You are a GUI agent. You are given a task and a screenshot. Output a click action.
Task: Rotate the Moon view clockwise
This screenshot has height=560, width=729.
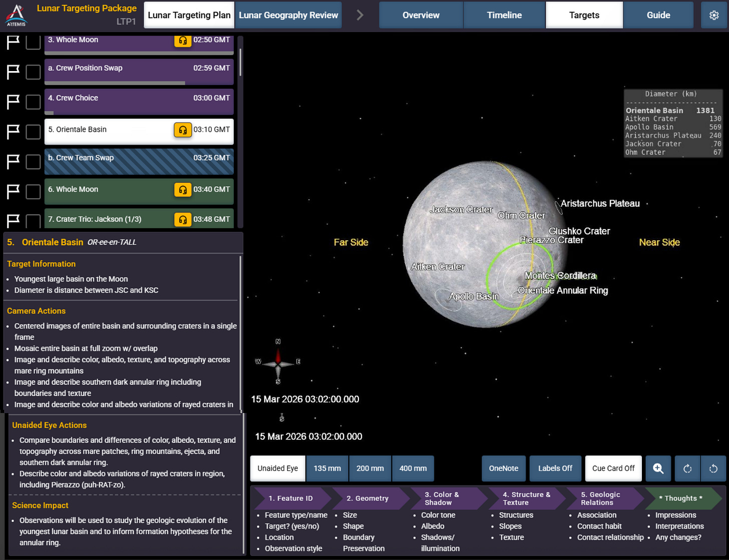tap(686, 468)
